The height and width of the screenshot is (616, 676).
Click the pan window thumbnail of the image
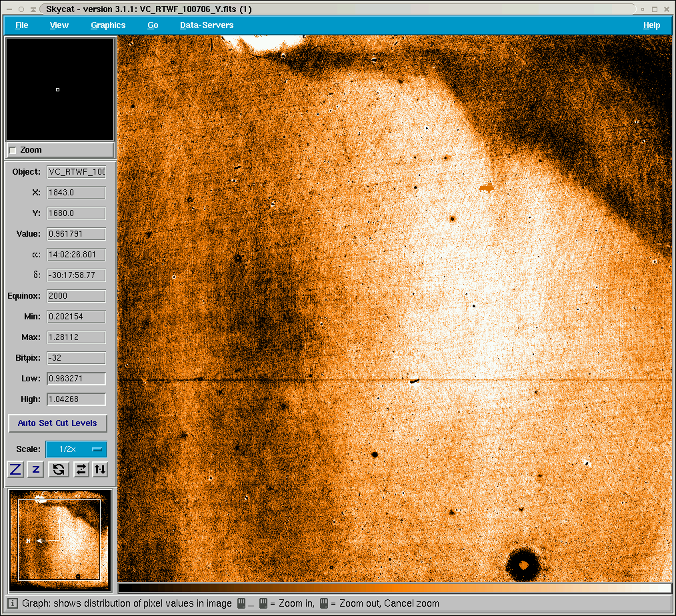(60, 541)
